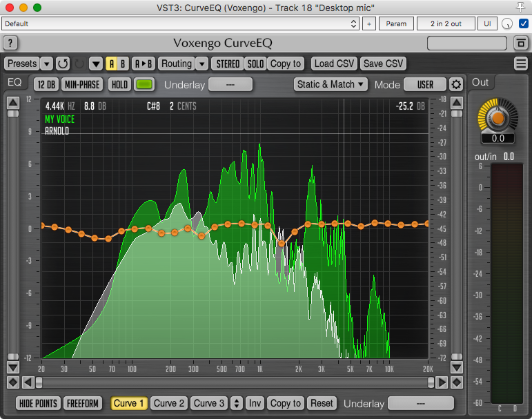The height and width of the screenshot is (419, 532).
Task: Click the window mode icon beside name field
Action: 520,43
